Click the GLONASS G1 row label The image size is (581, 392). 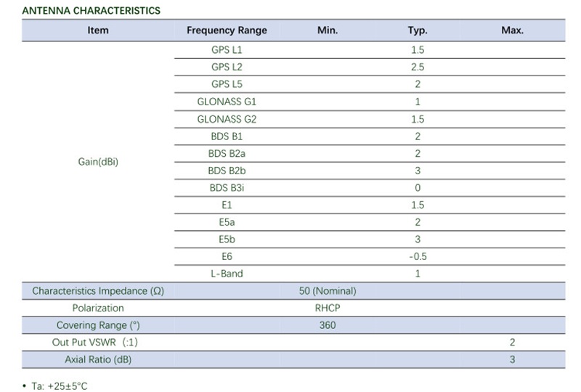227,102
